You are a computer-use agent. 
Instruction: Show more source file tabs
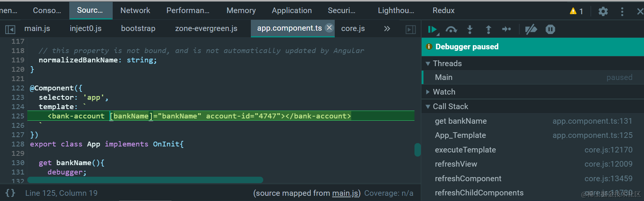tap(387, 29)
